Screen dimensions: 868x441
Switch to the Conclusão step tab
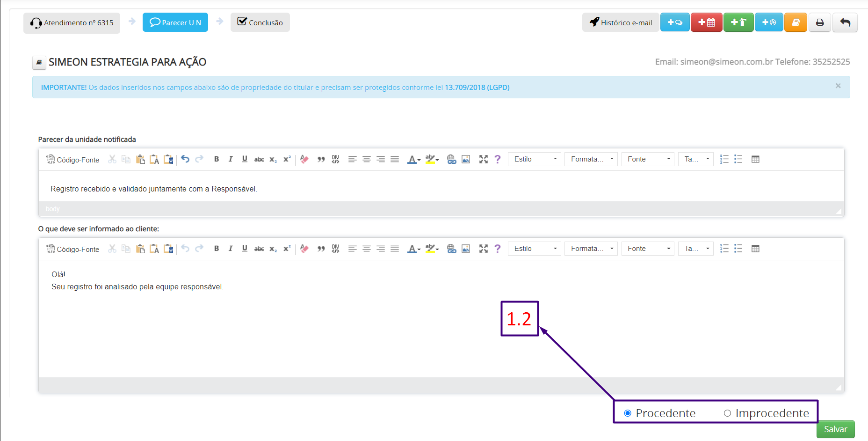click(x=260, y=22)
